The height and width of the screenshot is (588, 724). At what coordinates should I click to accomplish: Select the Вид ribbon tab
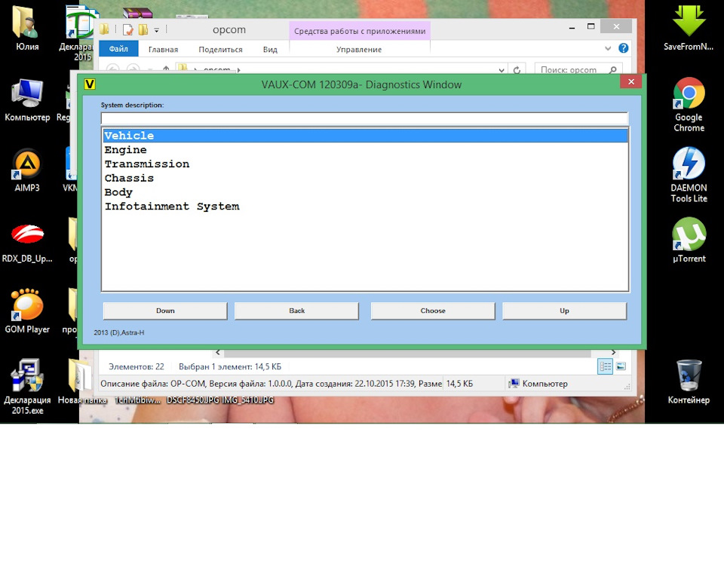tap(270, 50)
